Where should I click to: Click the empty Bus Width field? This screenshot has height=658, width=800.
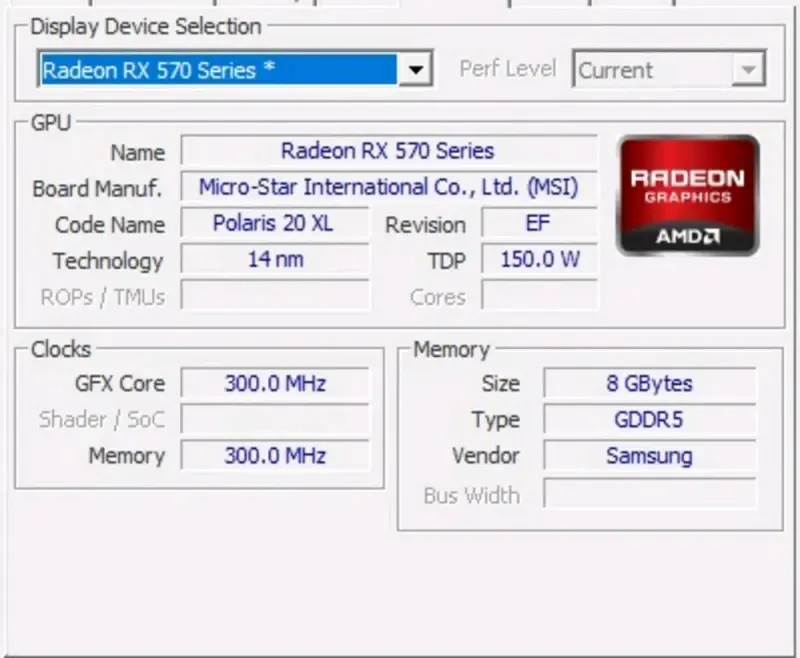pyautogui.click(x=649, y=493)
